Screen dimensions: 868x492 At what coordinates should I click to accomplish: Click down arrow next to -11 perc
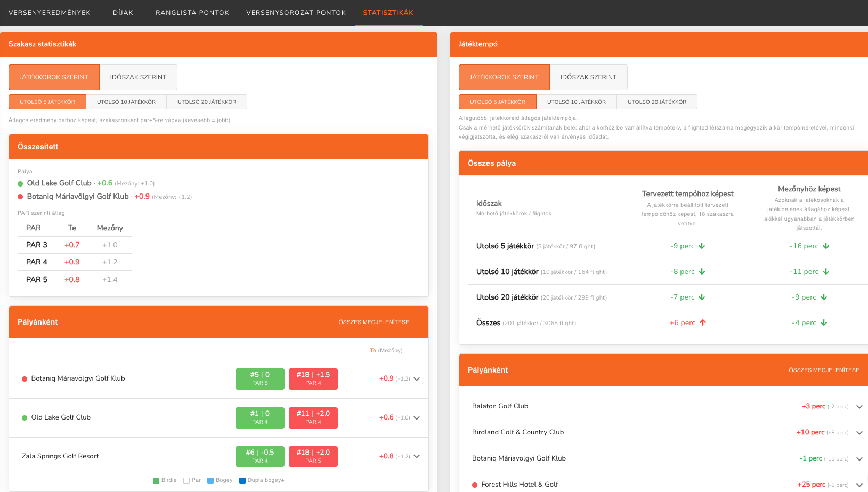pyautogui.click(x=826, y=271)
